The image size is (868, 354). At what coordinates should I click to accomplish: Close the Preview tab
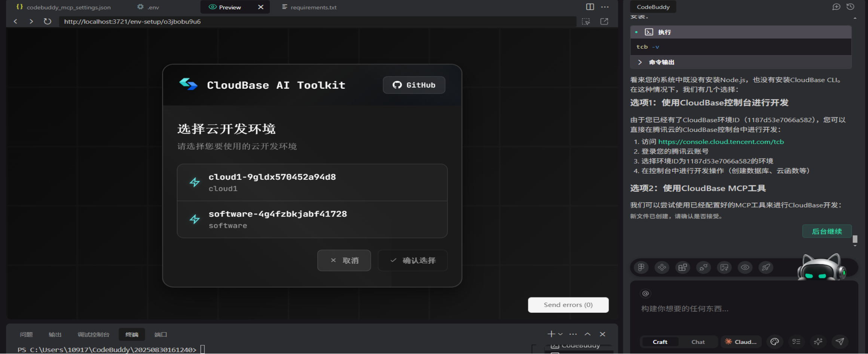click(x=261, y=7)
